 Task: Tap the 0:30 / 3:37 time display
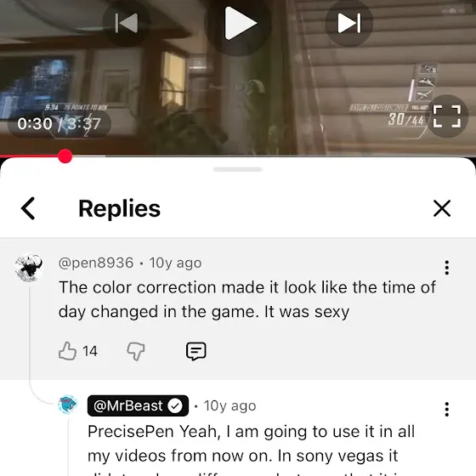[59, 123]
